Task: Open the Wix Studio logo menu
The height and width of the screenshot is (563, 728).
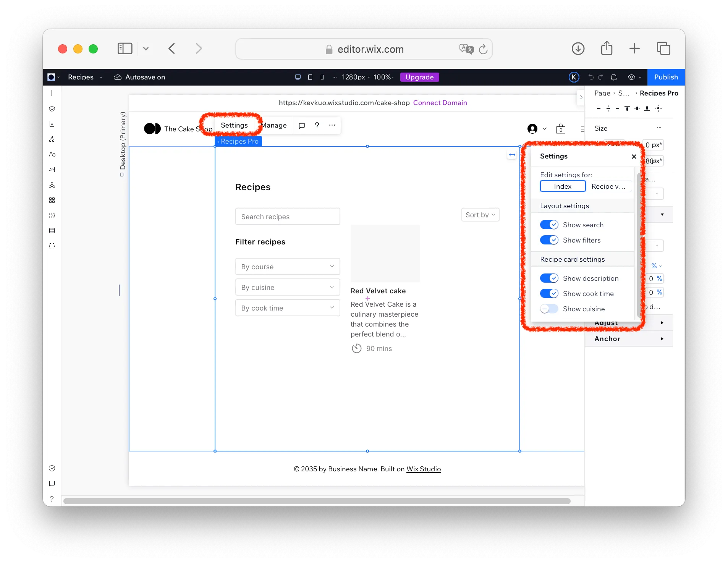Action: (x=53, y=77)
